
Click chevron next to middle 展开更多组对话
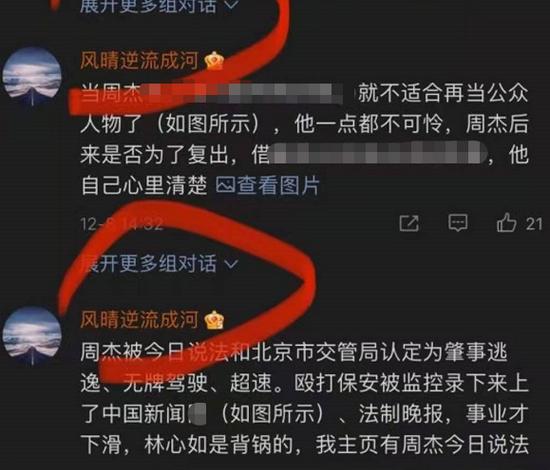click(x=231, y=263)
